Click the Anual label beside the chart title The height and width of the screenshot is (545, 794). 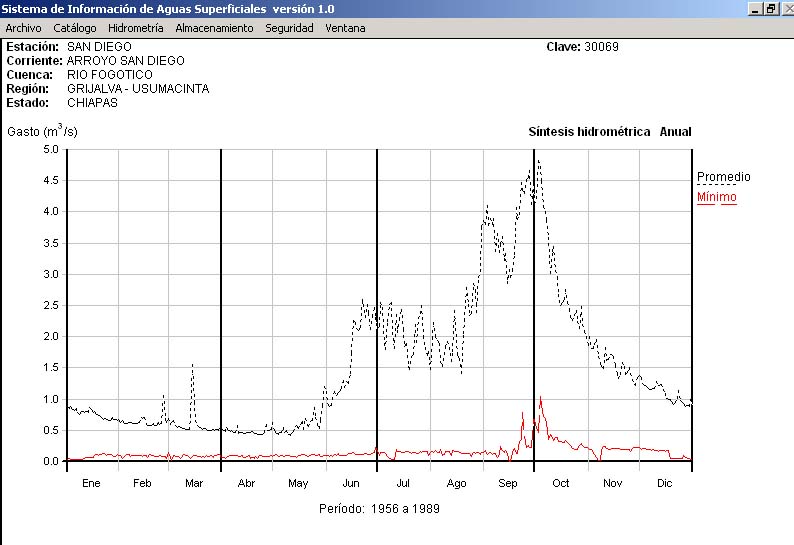(675, 132)
